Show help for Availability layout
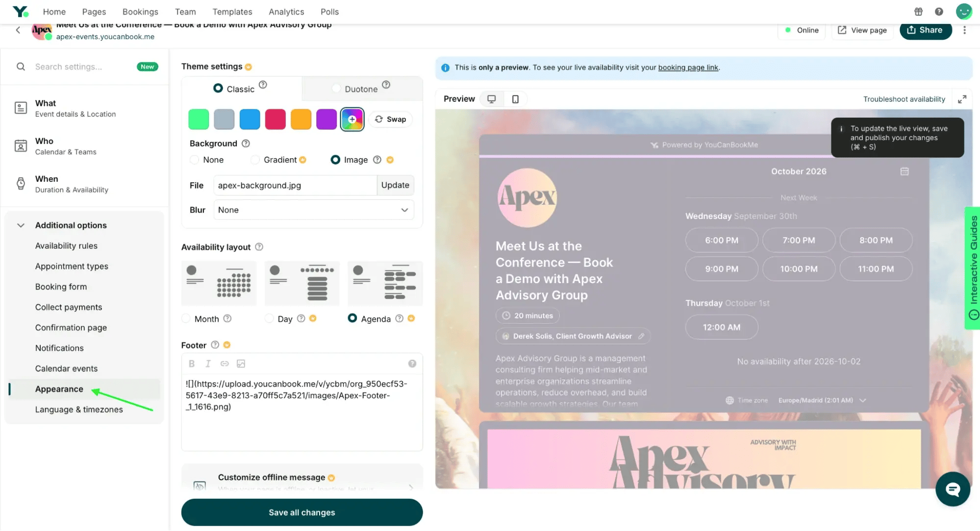 (259, 247)
